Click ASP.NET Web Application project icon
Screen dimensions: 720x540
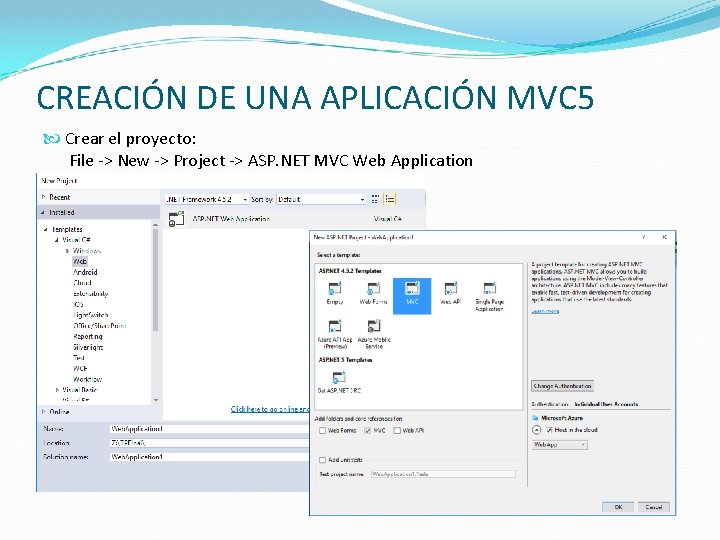click(x=176, y=219)
